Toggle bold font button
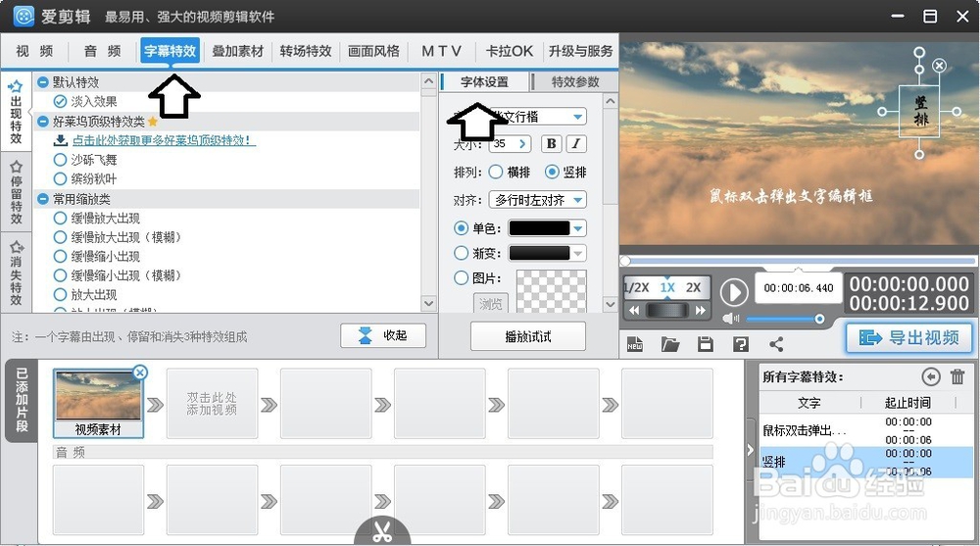 [x=551, y=144]
